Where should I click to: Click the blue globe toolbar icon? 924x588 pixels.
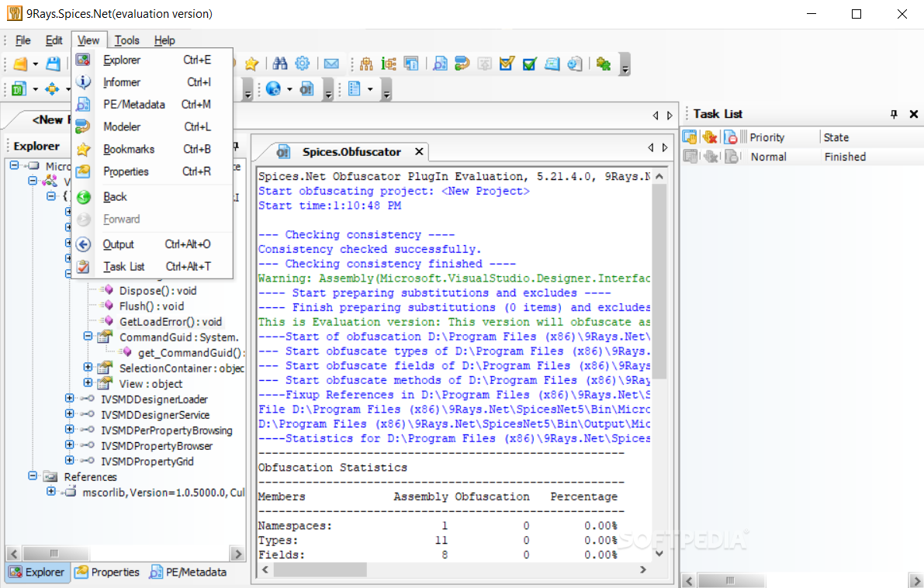point(273,89)
